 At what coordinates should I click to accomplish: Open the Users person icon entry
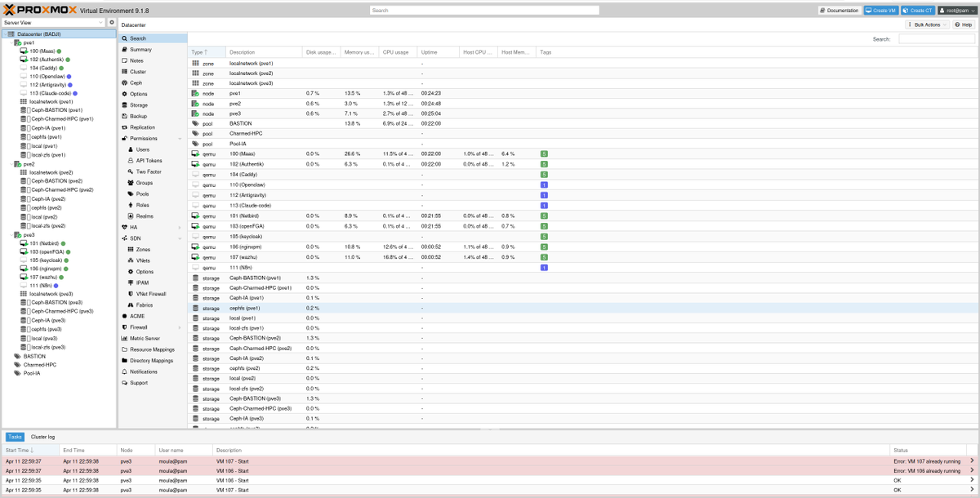130,149
